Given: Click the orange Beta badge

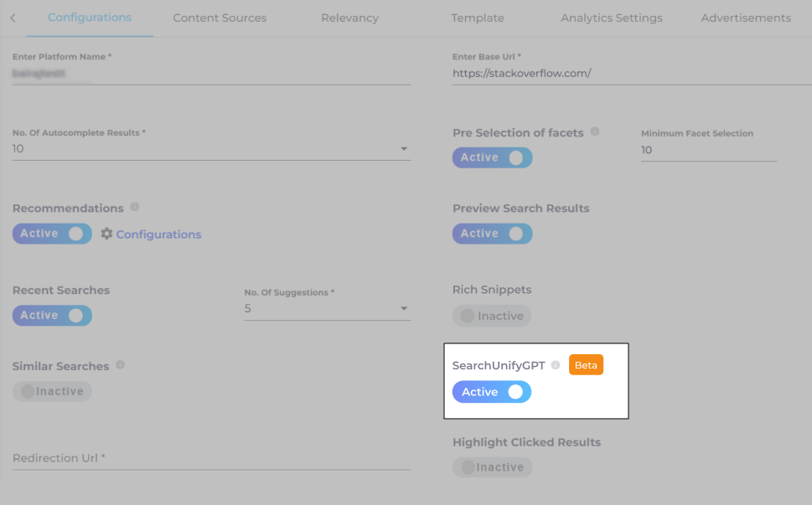Looking at the screenshot, I should (586, 365).
